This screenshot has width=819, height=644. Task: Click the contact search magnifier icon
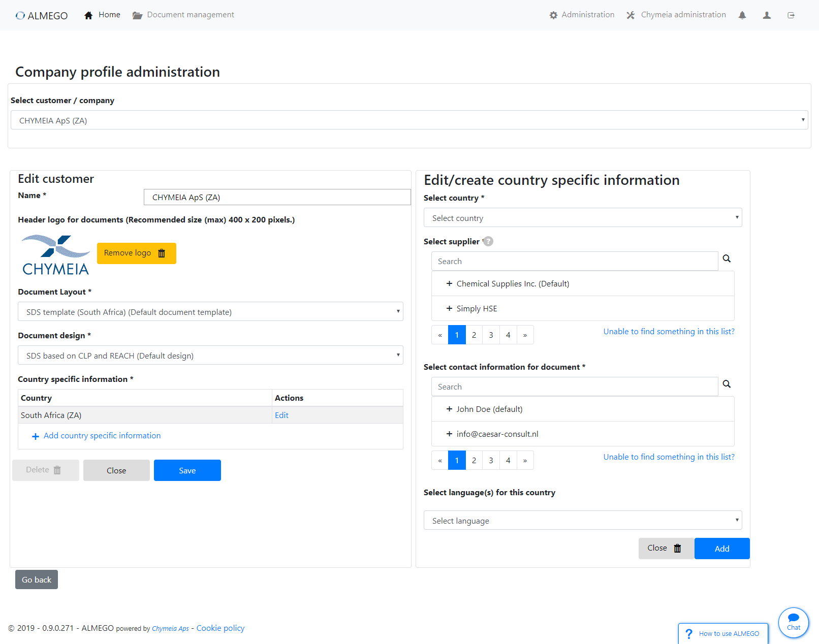pyautogui.click(x=727, y=384)
